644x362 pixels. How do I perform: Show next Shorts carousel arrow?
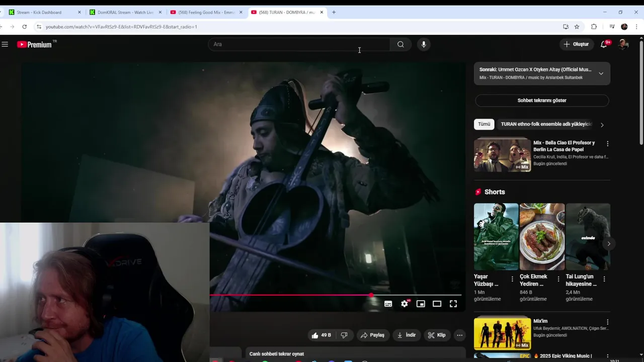pyautogui.click(x=609, y=244)
